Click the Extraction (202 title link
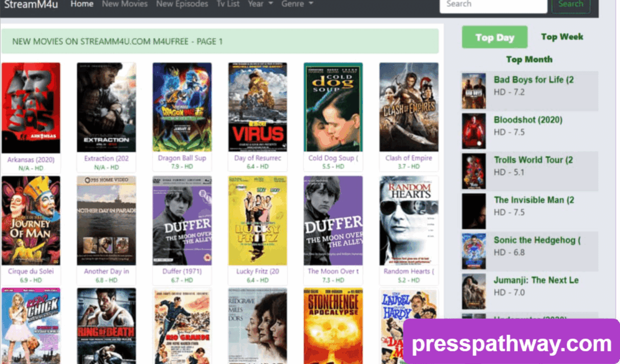The width and height of the screenshot is (620, 364). click(x=107, y=158)
